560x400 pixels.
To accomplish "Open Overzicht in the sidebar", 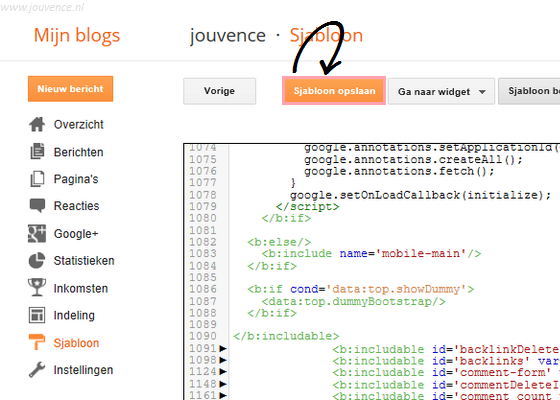I will (x=79, y=125).
